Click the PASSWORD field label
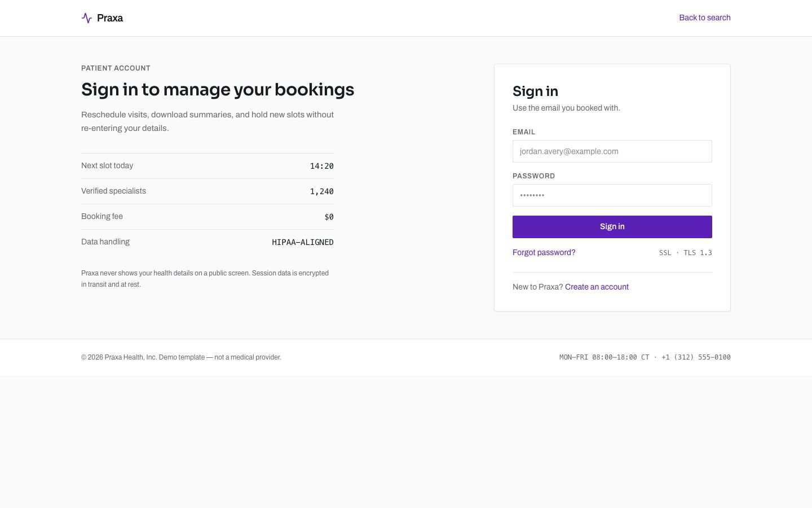Screen dimensions: 812x508 (x=533, y=176)
